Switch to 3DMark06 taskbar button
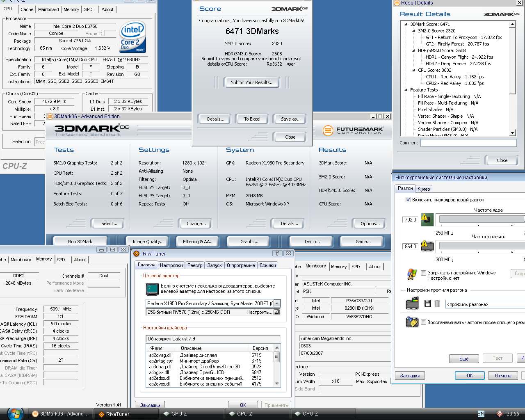This screenshot has height=420, width=525. tap(61, 414)
